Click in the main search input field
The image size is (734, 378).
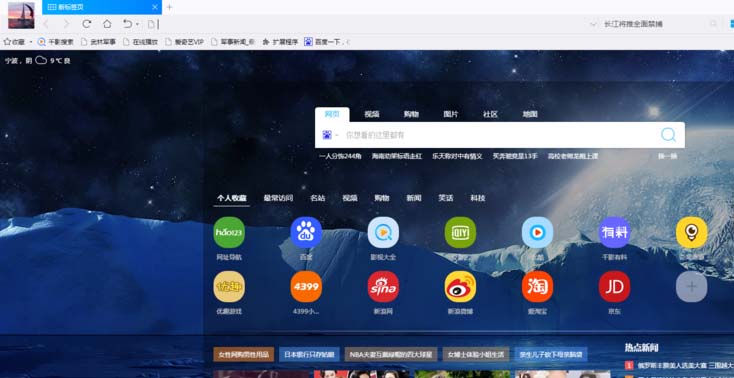[500, 135]
